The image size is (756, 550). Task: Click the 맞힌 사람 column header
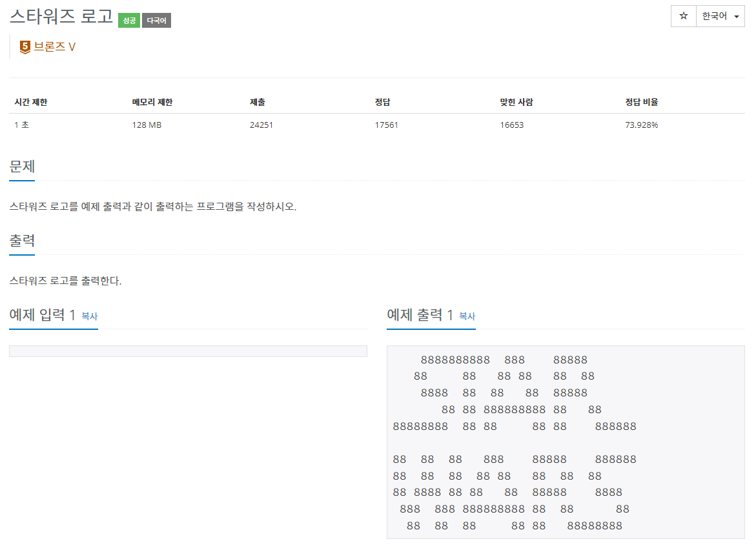click(516, 102)
